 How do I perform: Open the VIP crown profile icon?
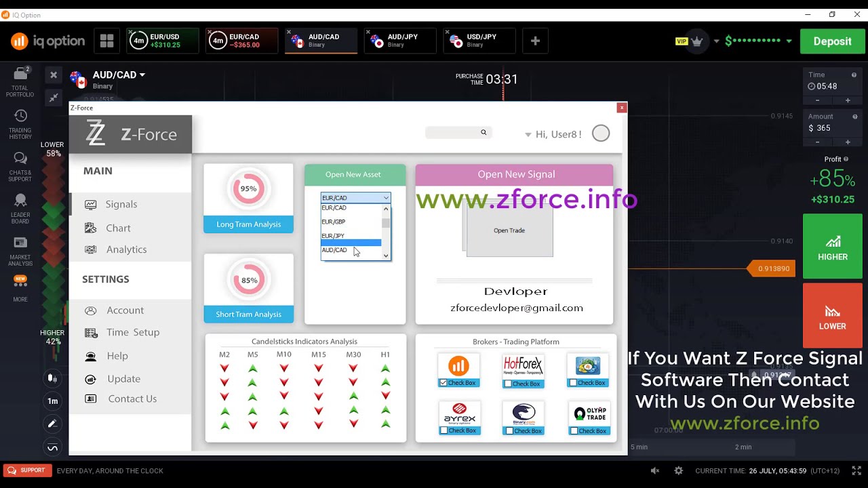click(696, 41)
